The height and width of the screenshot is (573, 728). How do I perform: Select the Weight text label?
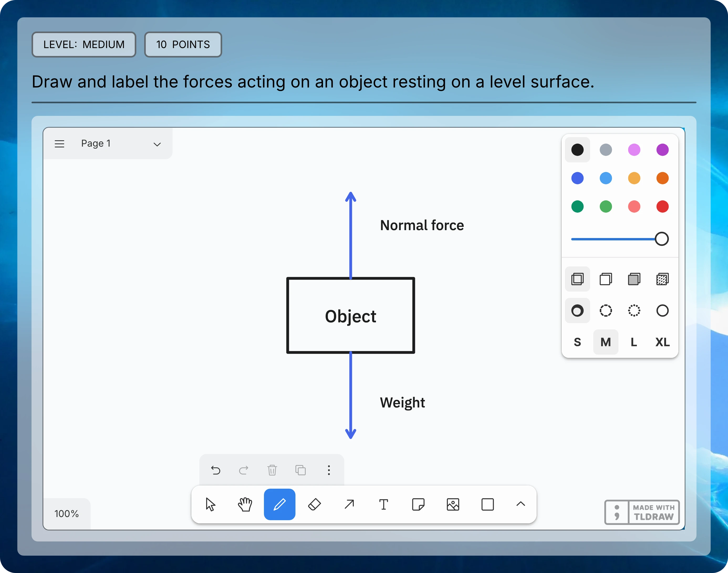point(402,402)
